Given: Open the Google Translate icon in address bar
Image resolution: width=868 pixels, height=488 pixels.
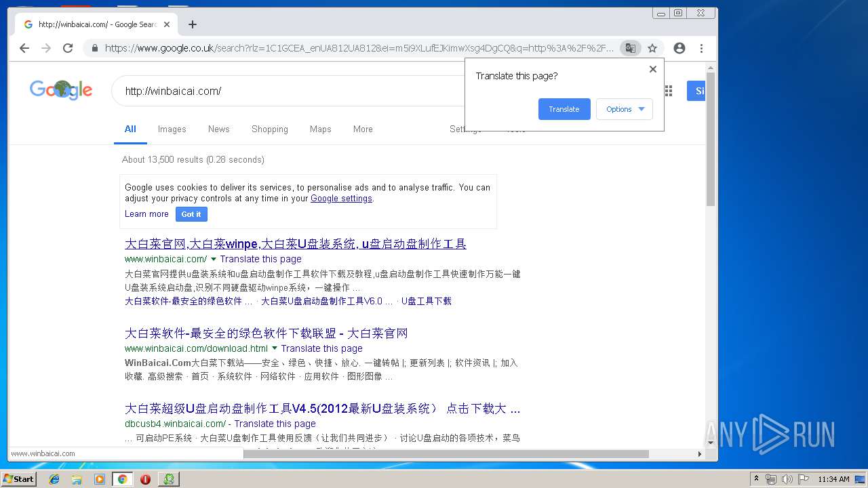Looking at the screenshot, I should 631,48.
